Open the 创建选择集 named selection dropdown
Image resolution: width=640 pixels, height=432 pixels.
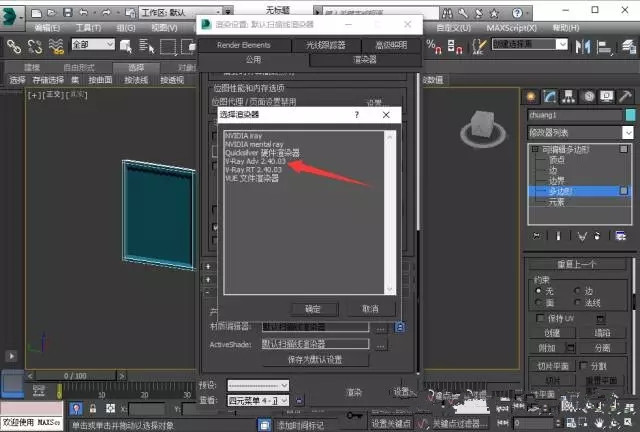(530, 44)
